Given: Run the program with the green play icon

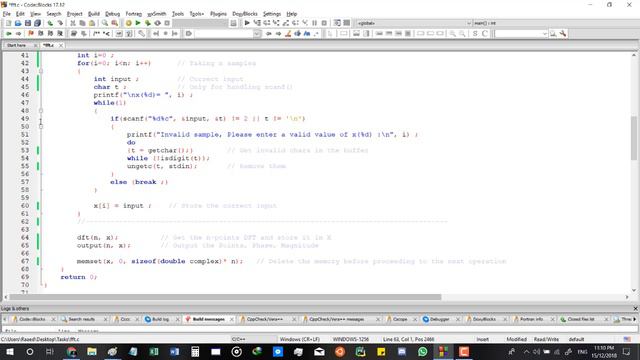Looking at the screenshot, I should point(138,23).
